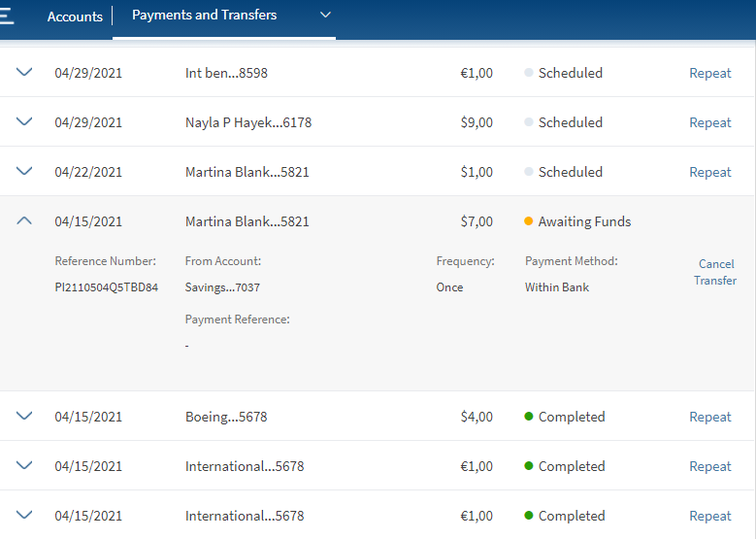
Task: Expand the Nayla P Hayek...6178 row
Action: pyautogui.click(x=25, y=122)
